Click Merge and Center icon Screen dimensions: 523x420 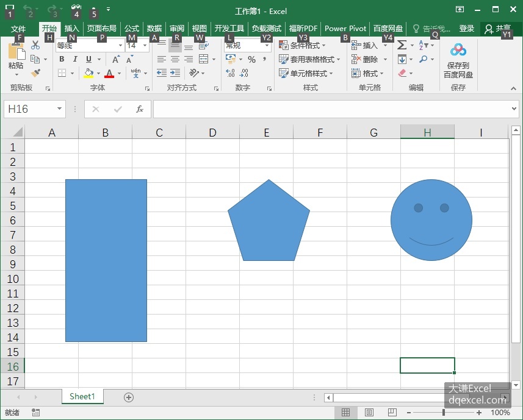(203, 59)
